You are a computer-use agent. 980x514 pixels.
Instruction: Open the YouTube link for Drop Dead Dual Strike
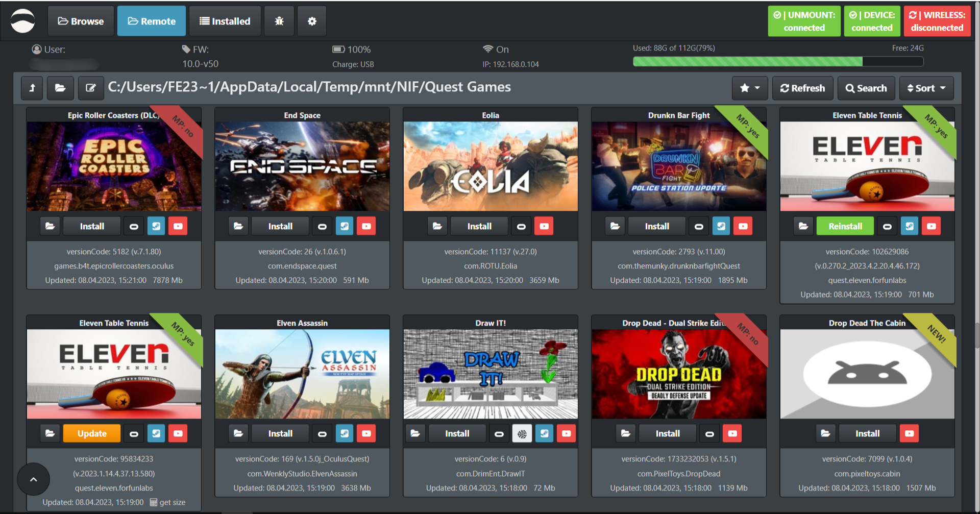[732, 433]
